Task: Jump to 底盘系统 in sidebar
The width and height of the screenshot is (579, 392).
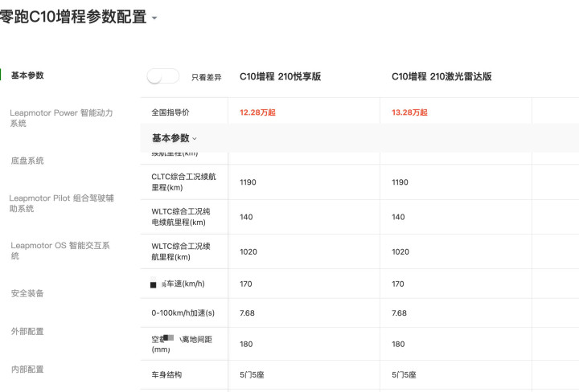Action: click(x=27, y=161)
